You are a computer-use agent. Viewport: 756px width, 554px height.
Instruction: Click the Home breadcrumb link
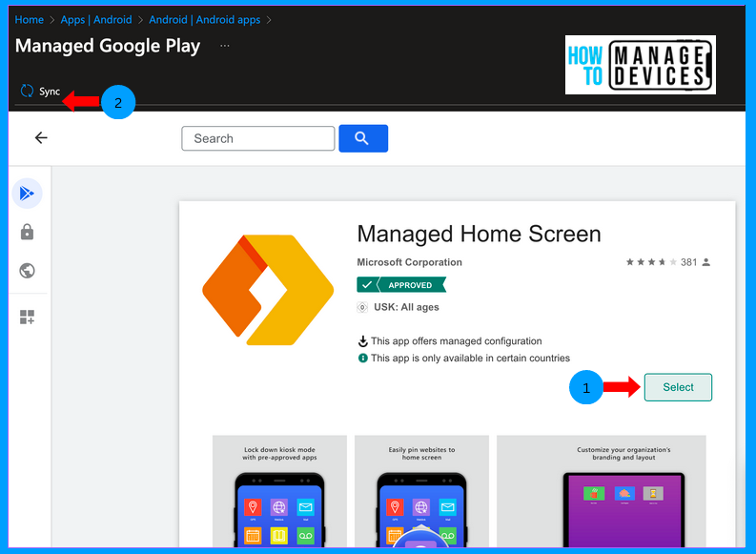point(29,20)
